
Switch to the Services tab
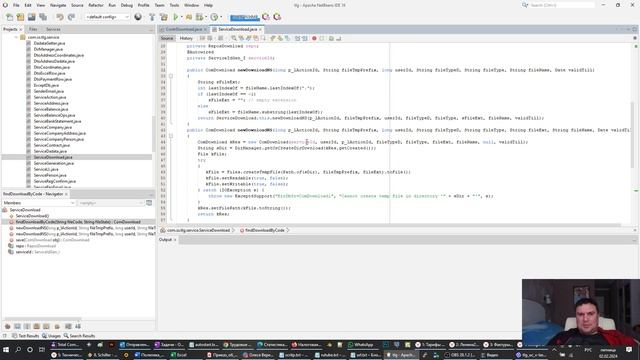(x=53, y=29)
